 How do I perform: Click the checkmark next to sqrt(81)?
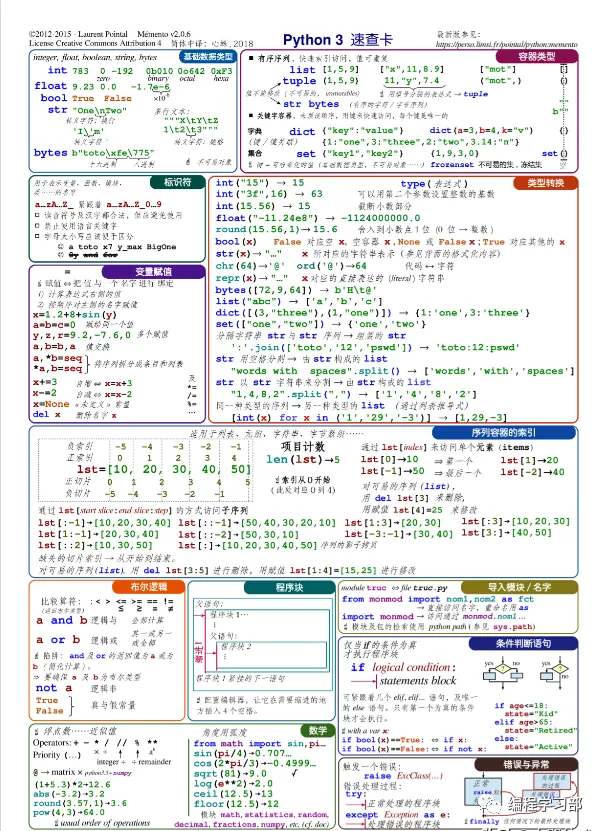[x=295, y=773]
